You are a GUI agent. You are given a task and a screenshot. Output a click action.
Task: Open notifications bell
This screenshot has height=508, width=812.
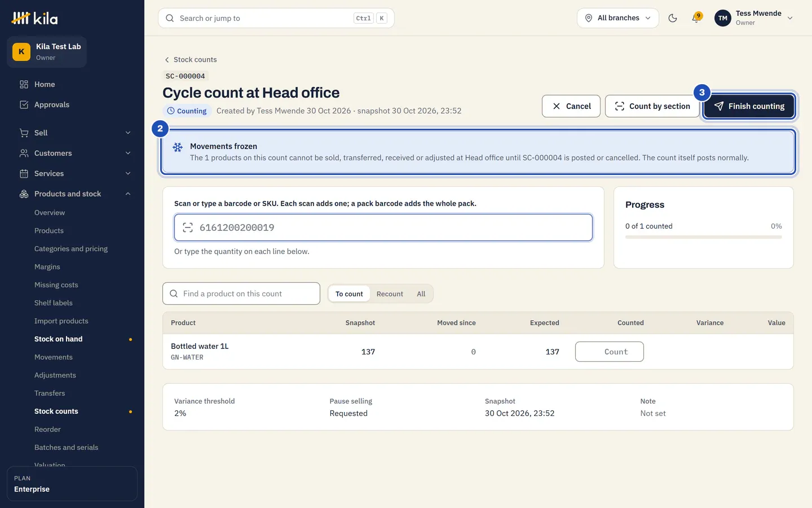click(x=696, y=18)
